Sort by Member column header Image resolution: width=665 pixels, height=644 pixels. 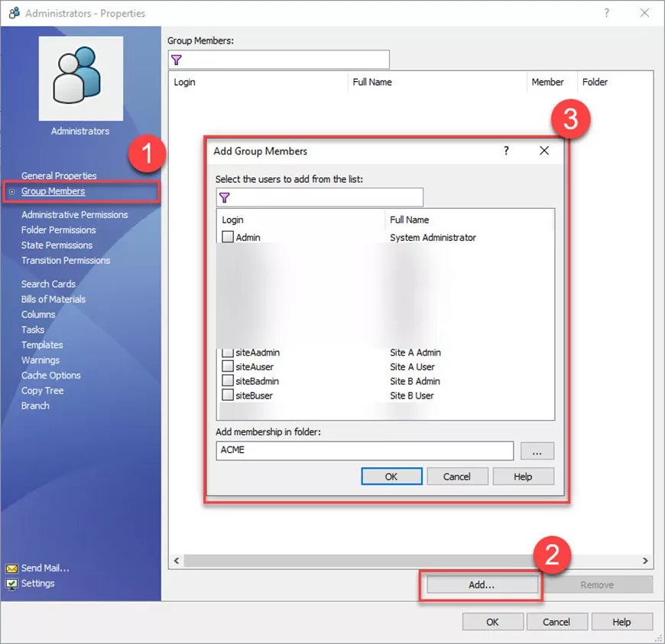coord(552,82)
